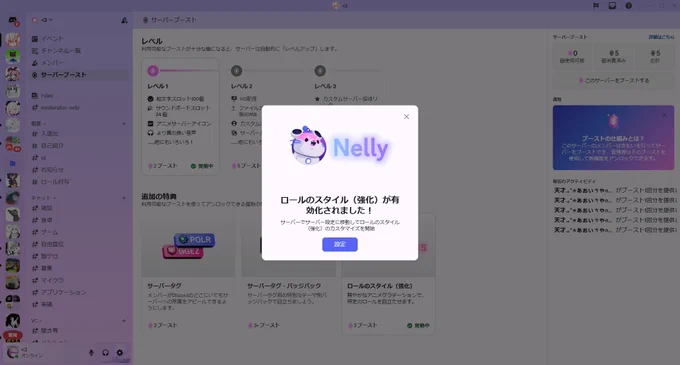Open the メンバー members item

click(x=52, y=63)
